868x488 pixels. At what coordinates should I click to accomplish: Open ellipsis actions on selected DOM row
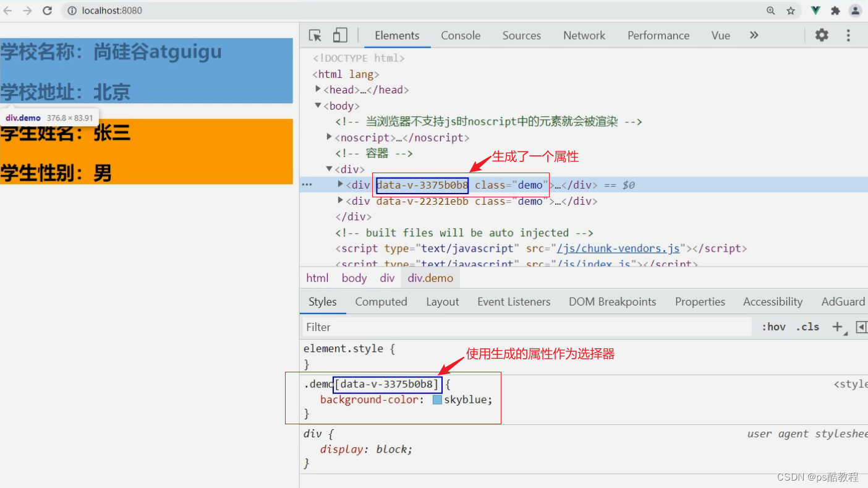tap(307, 184)
